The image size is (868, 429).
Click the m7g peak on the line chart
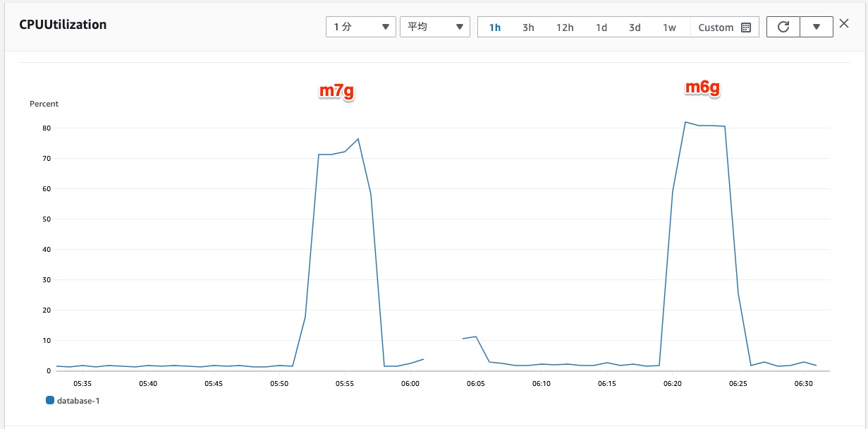click(358, 139)
